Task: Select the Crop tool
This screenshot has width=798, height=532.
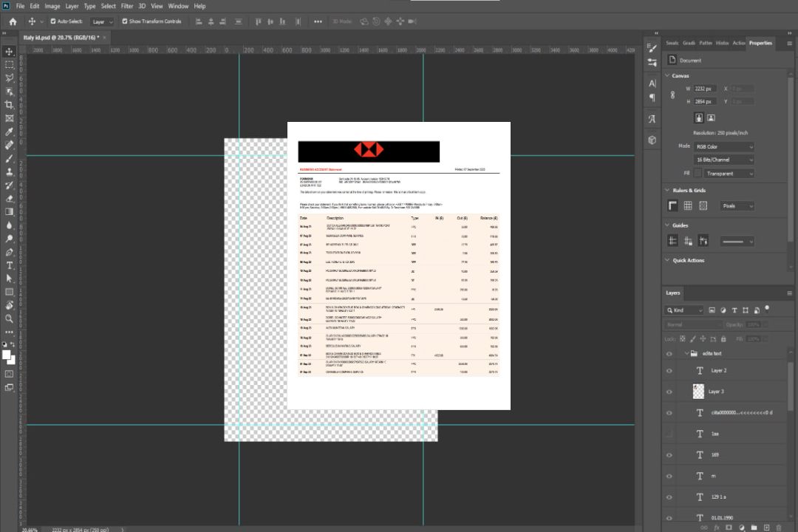Action: click(10, 105)
